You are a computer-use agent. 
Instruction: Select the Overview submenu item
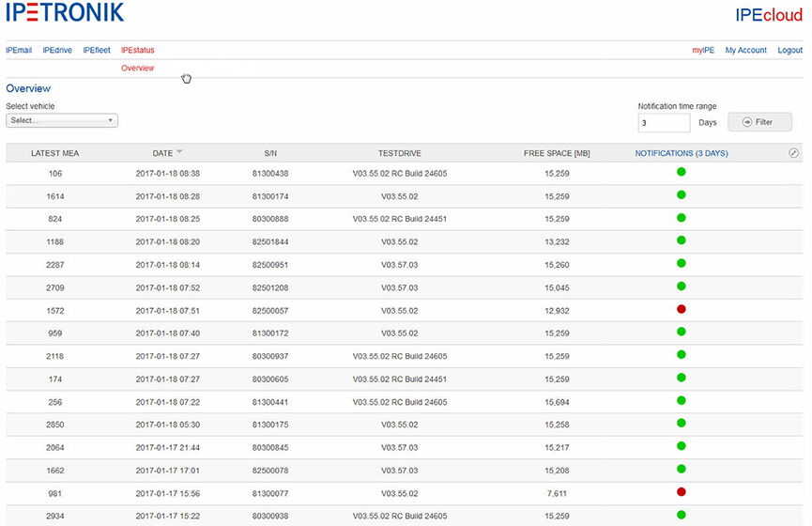click(138, 69)
